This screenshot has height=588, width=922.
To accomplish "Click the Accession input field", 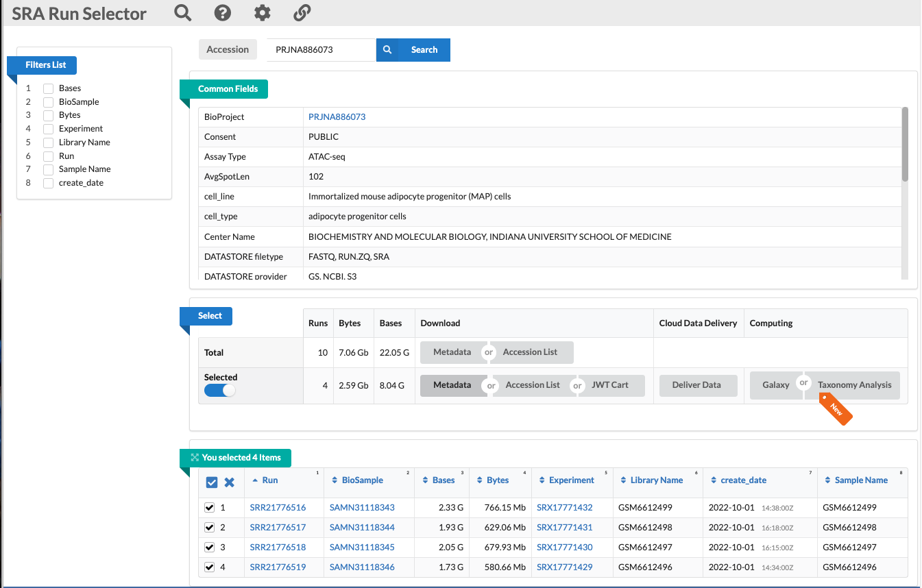I will (x=321, y=49).
